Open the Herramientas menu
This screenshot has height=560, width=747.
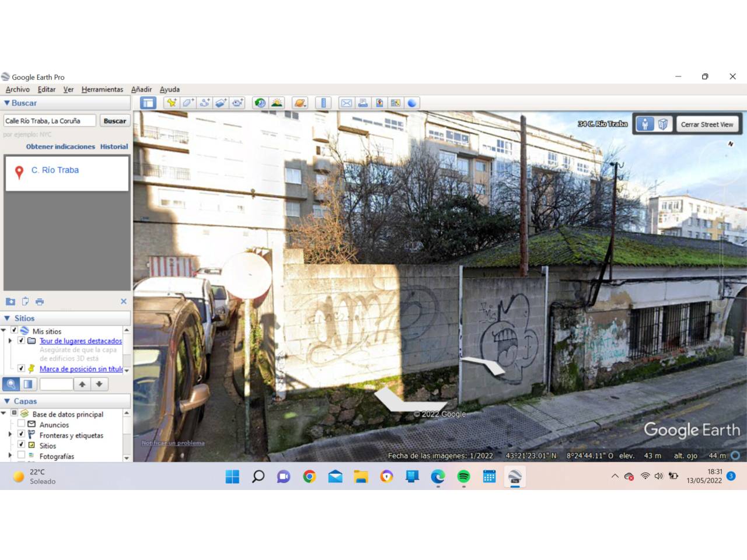[102, 89]
